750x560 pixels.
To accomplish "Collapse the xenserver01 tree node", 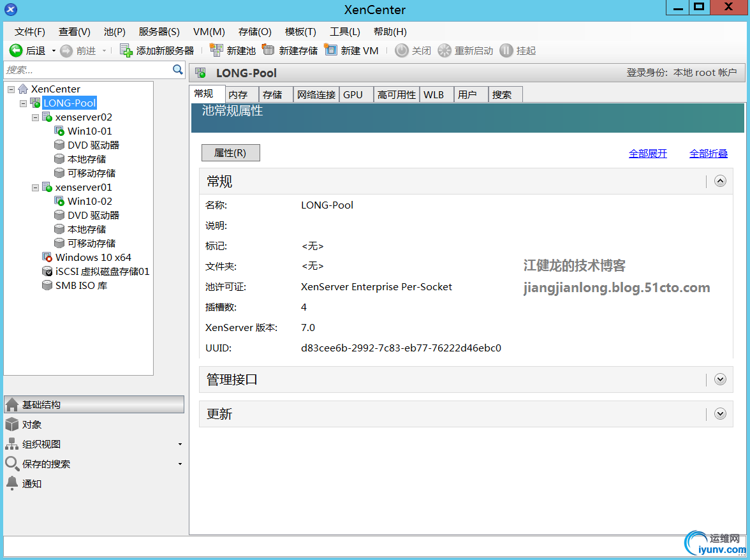I will [x=35, y=188].
